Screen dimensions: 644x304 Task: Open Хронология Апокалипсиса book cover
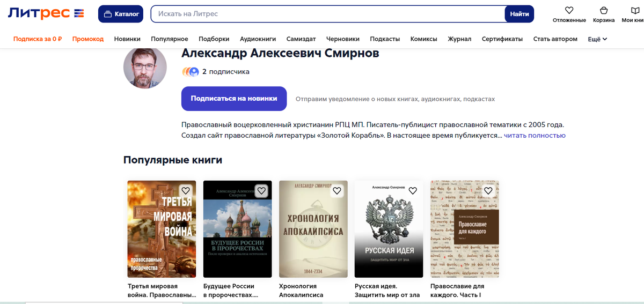coord(313,229)
